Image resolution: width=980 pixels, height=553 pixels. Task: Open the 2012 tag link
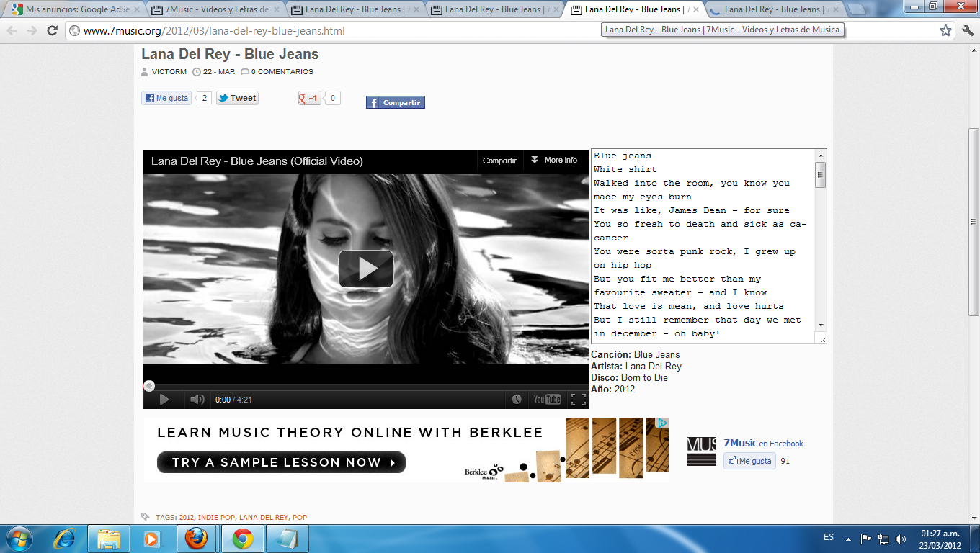(x=187, y=518)
